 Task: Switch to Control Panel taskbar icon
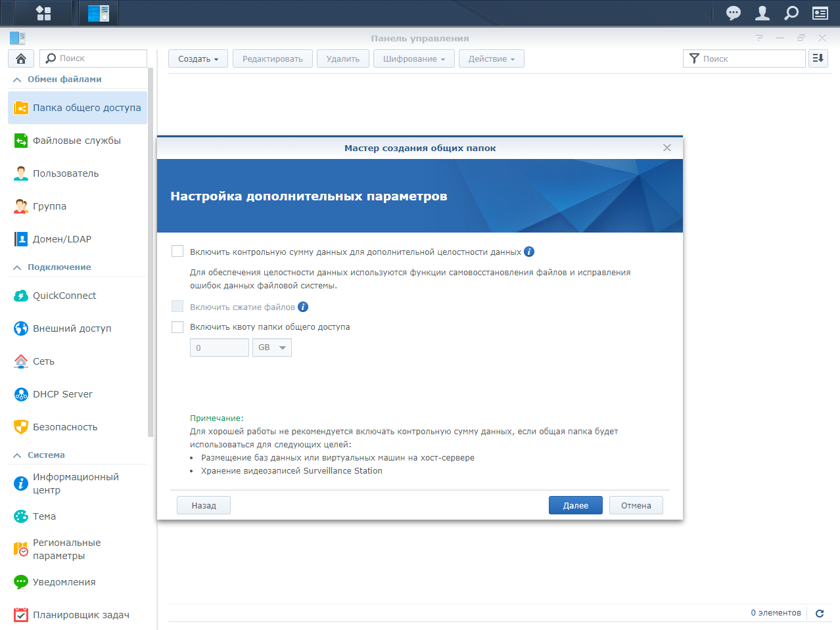(99, 12)
